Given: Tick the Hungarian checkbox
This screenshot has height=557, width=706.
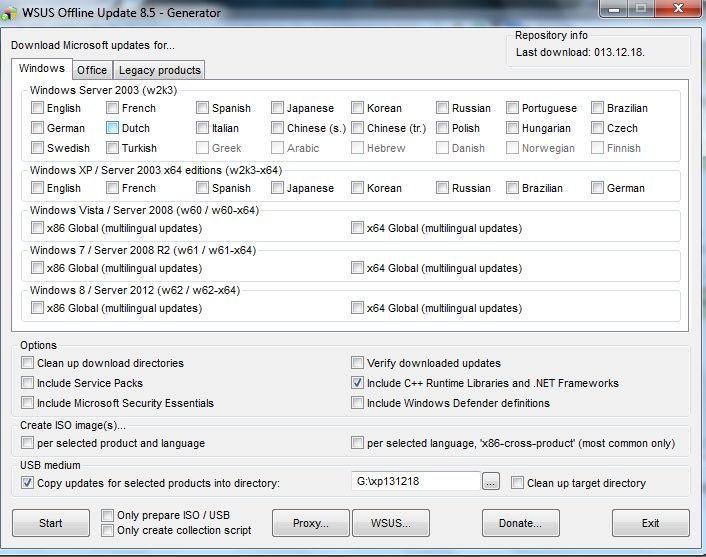Looking at the screenshot, I should (512, 128).
